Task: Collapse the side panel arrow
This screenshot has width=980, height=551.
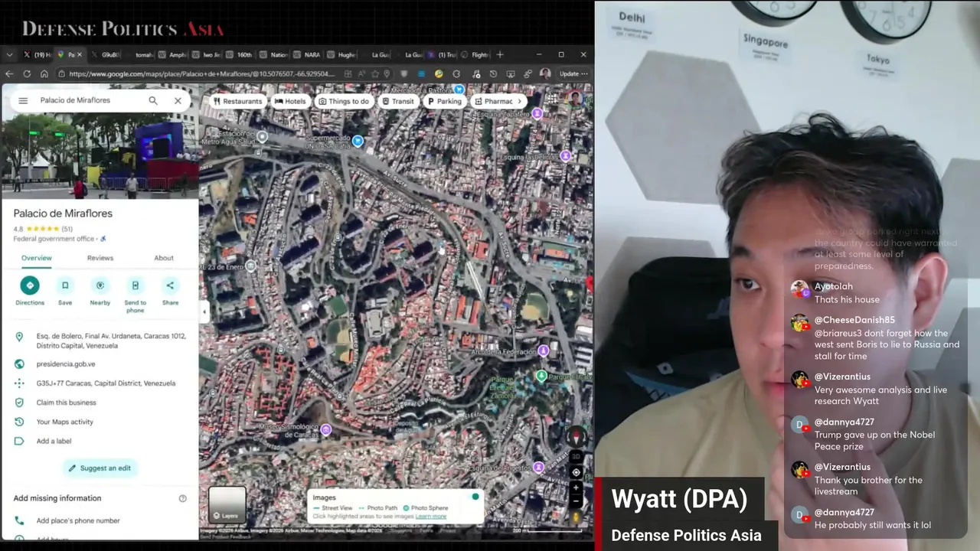Action: (204, 311)
